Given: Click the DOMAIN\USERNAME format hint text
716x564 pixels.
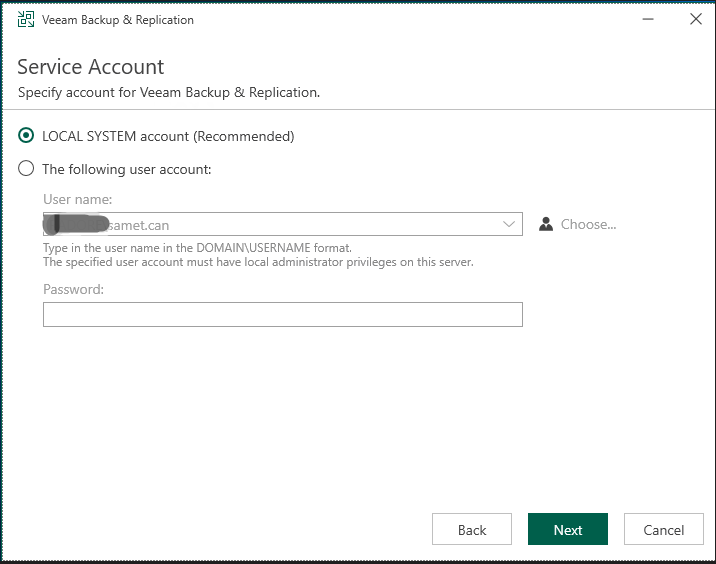Looking at the screenshot, I should [x=197, y=248].
